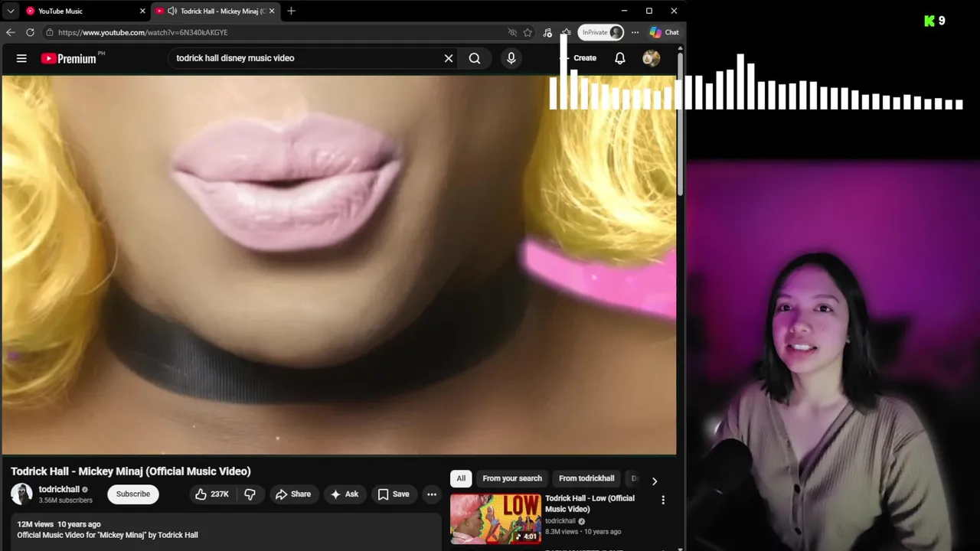980x551 pixels.
Task: Subscribe to todrickhall
Action: [133, 494]
